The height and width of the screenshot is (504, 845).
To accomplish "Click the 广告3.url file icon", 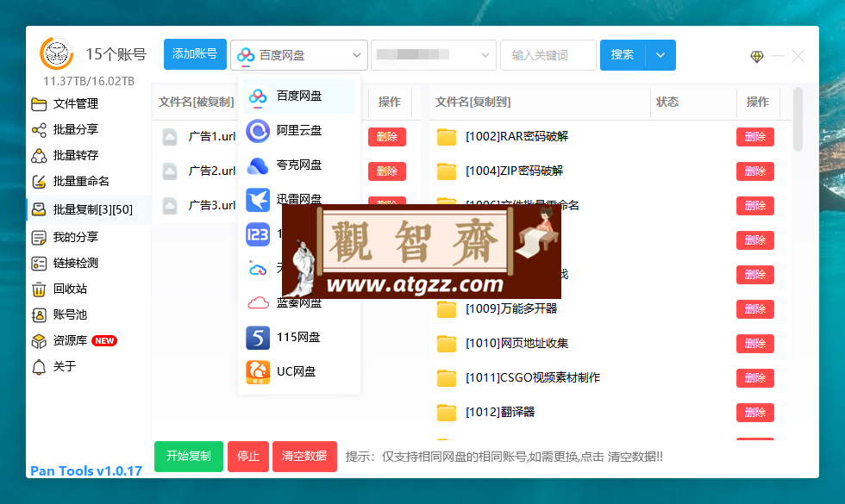I will pyautogui.click(x=170, y=206).
